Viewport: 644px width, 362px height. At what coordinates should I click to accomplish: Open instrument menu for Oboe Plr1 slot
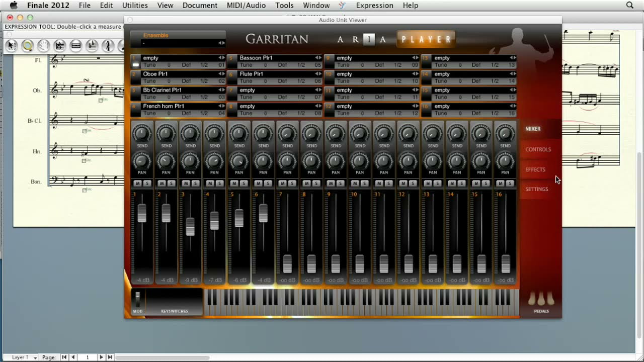(221, 74)
